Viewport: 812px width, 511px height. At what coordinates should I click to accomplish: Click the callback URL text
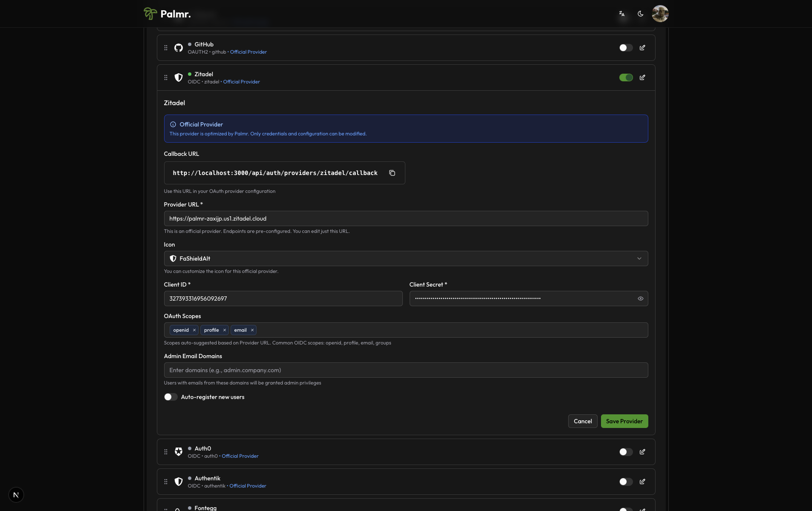275,173
